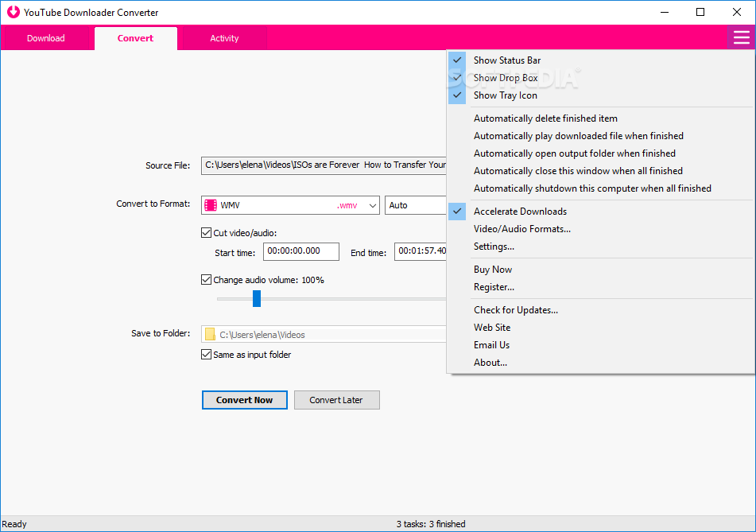Click the yellow folder icon in Save to Folder
This screenshot has height=532, width=756.
pyautogui.click(x=210, y=334)
